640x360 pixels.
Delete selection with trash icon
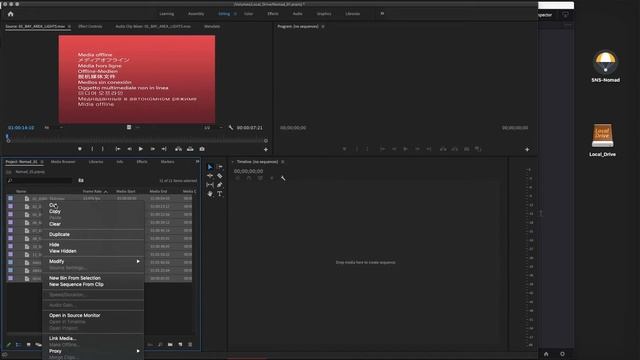(190, 344)
